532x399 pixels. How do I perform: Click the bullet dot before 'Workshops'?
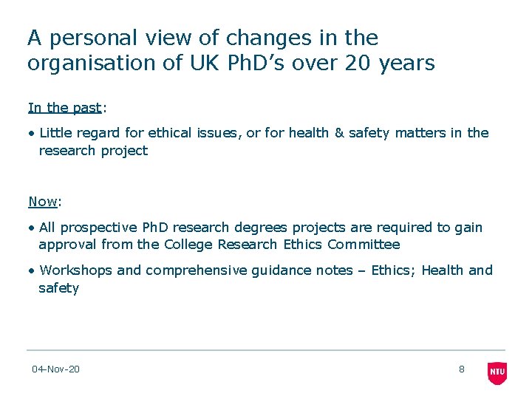32,271
